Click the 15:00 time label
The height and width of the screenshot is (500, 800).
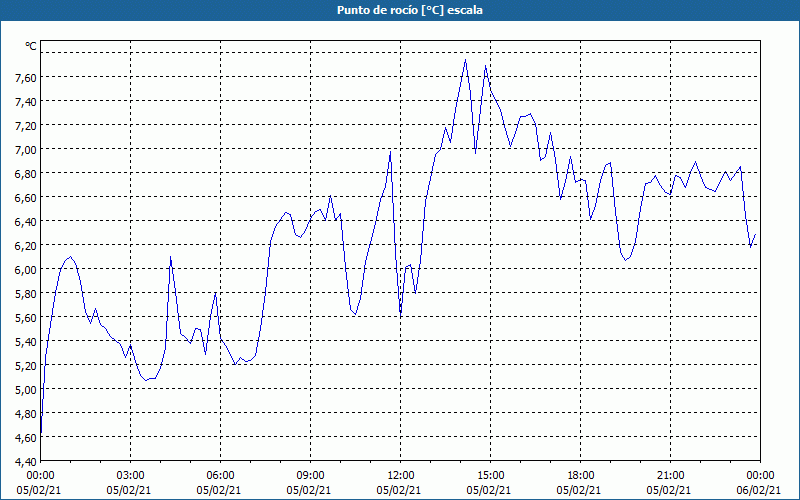[x=490, y=476]
